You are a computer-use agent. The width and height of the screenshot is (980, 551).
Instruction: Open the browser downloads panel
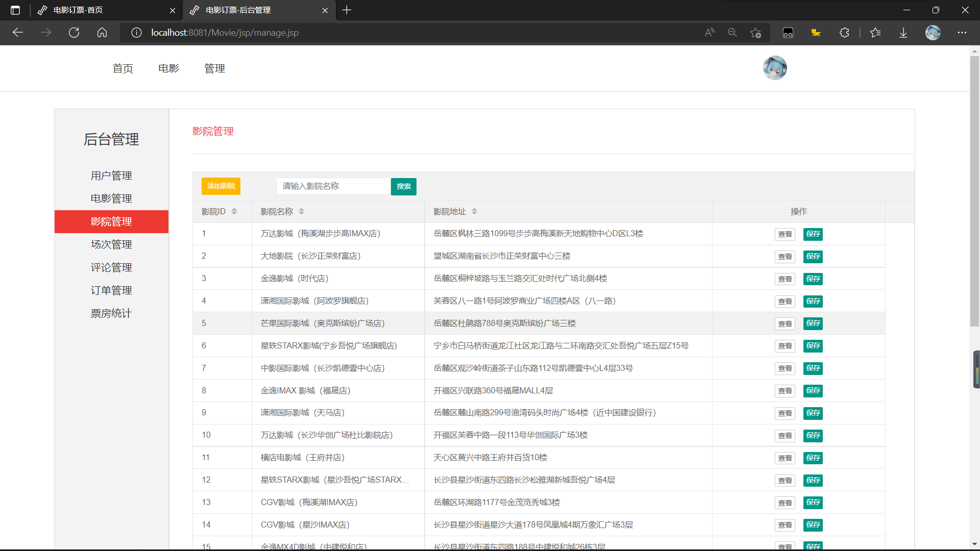click(903, 32)
